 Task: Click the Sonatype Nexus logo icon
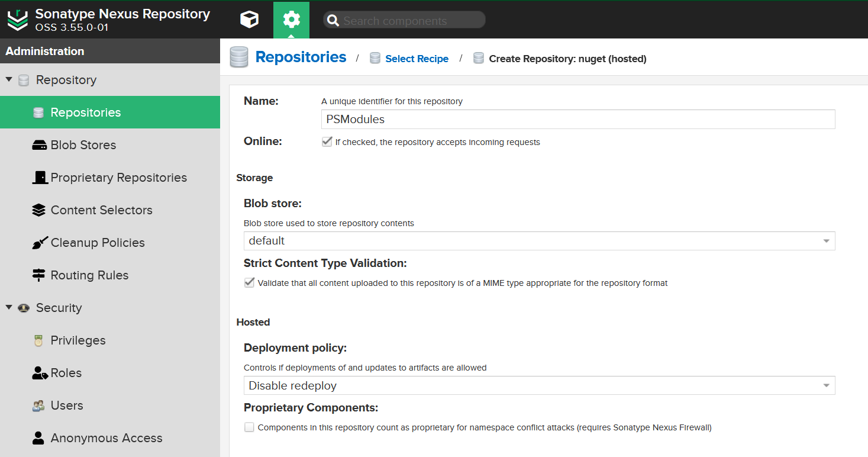(18, 20)
